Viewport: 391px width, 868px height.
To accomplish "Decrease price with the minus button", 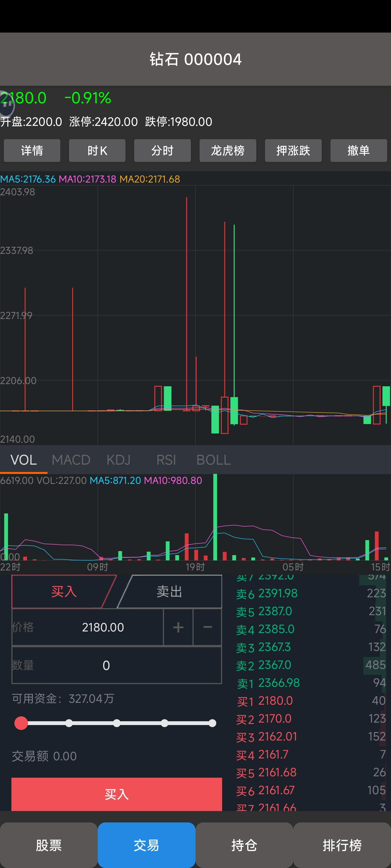I will 207,627.
